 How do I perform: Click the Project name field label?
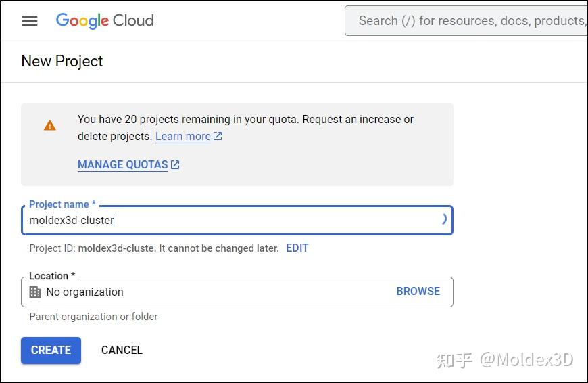(x=62, y=204)
